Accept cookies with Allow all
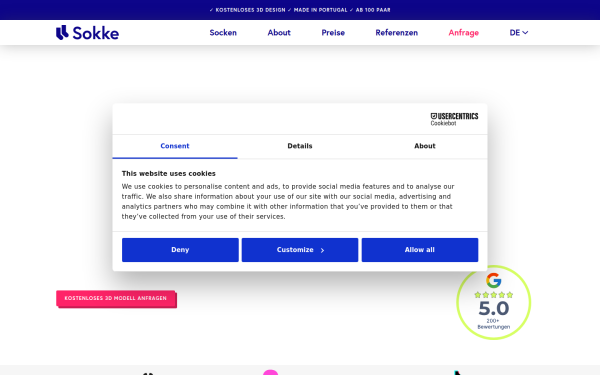The image size is (600, 375). 420,250
